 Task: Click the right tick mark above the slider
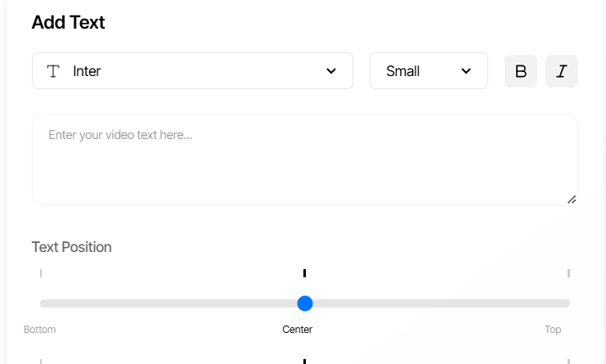point(568,273)
